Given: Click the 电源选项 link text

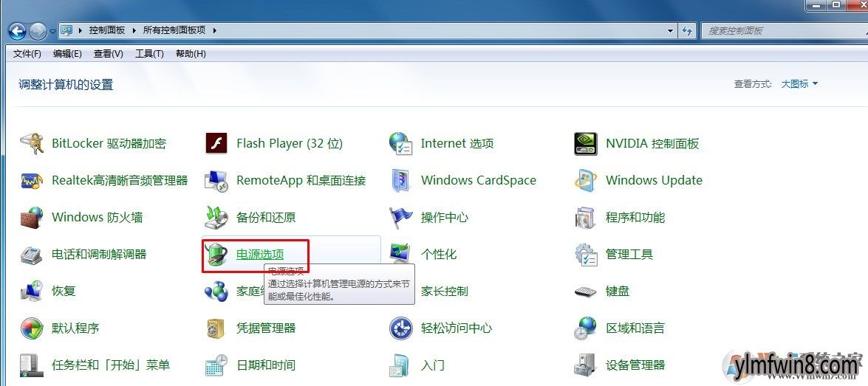Looking at the screenshot, I should click(x=260, y=255).
